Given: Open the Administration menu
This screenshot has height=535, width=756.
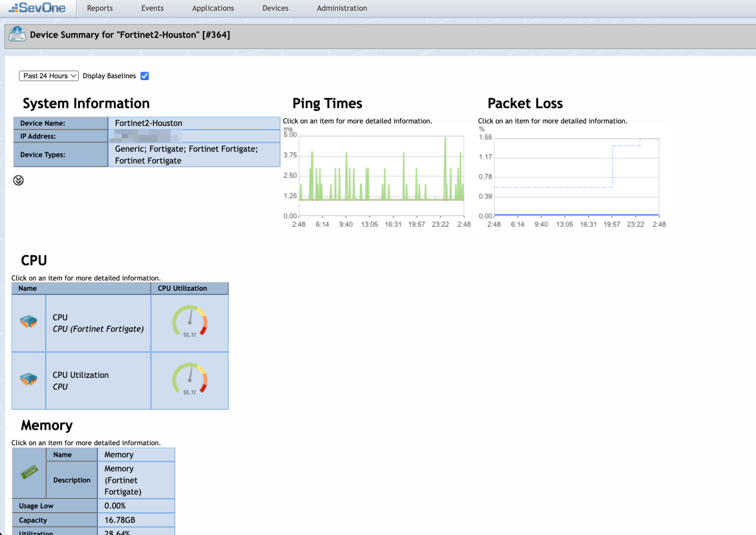Looking at the screenshot, I should point(342,8).
